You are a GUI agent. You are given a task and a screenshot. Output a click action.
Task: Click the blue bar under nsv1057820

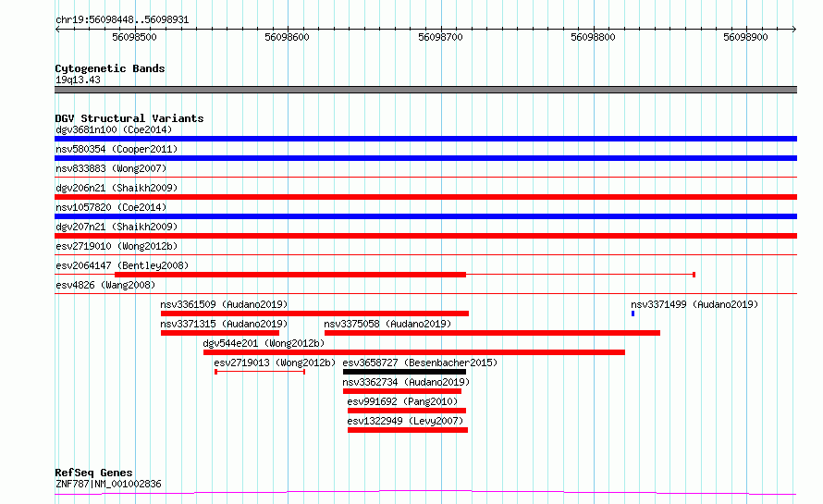coord(425,216)
